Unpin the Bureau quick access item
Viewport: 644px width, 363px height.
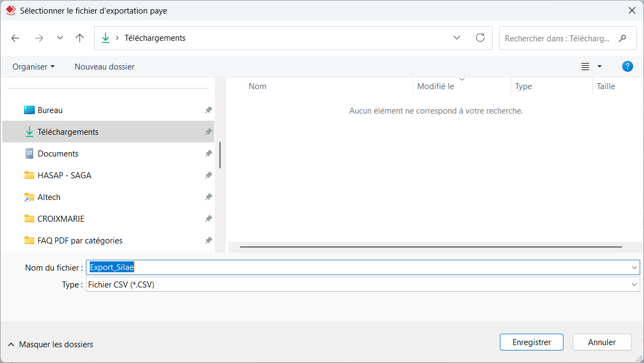click(208, 110)
